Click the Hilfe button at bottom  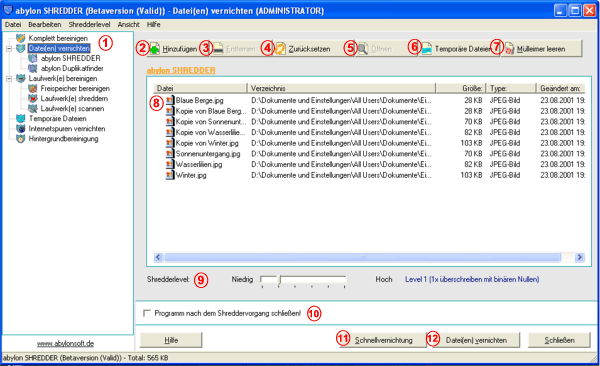click(171, 340)
